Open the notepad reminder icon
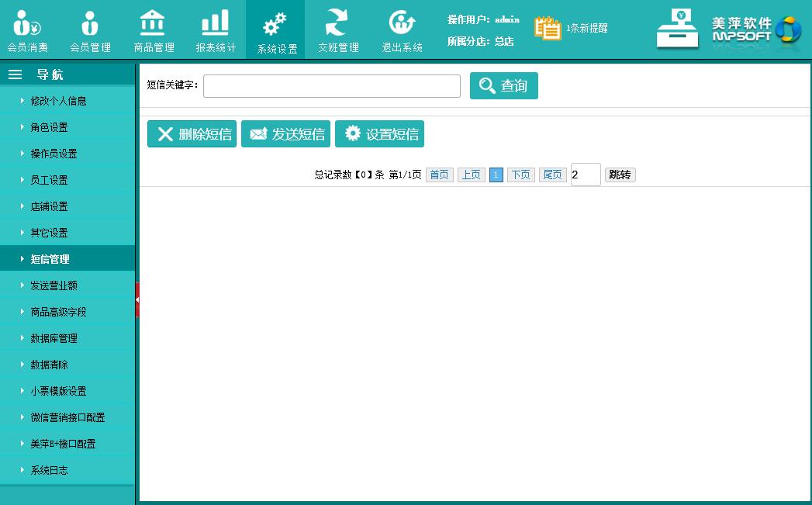The height and width of the screenshot is (505, 812). click(x=548, y=28)
